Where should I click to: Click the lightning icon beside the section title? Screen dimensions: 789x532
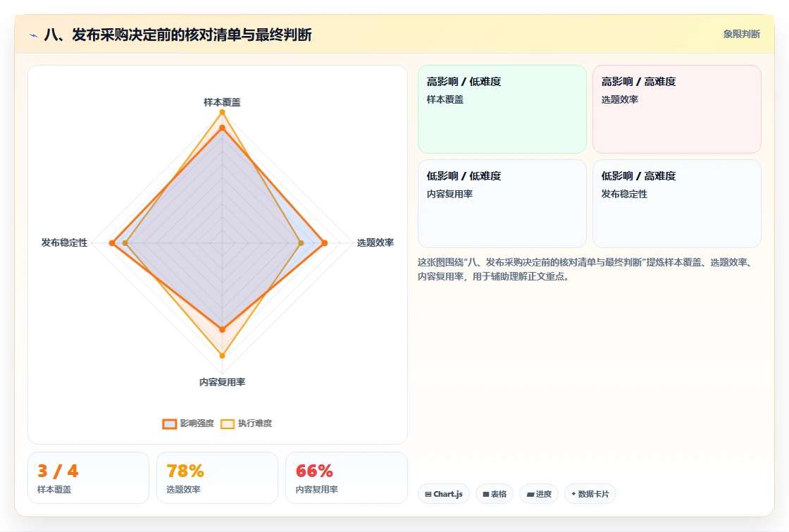click(x=34, y=35)
